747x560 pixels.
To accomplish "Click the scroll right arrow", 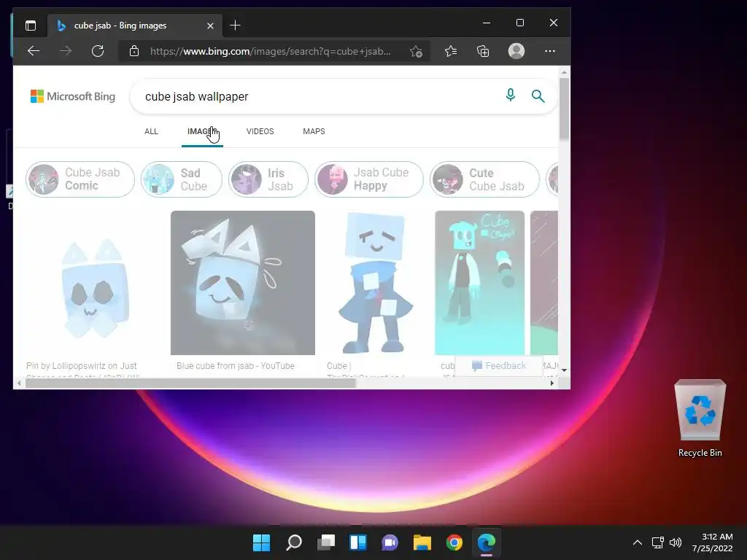I will [x=552, y=384].
